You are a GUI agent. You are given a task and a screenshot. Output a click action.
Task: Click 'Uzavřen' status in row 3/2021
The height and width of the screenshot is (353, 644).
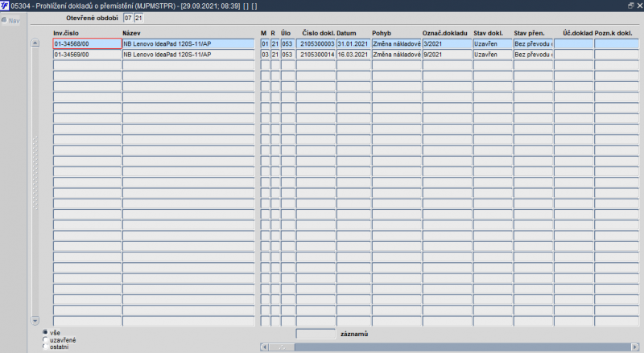(493, 44)
